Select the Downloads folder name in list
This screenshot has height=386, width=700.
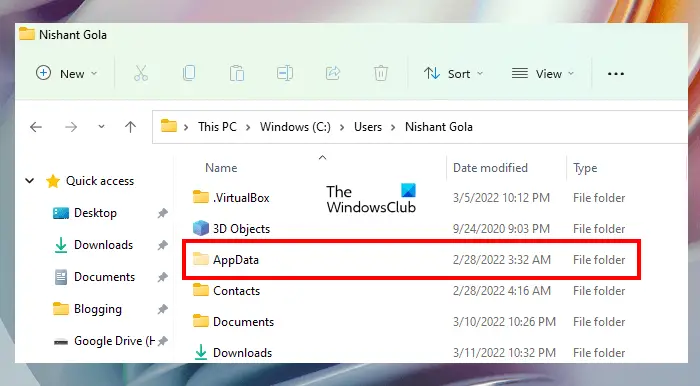(x=242, y=353)
